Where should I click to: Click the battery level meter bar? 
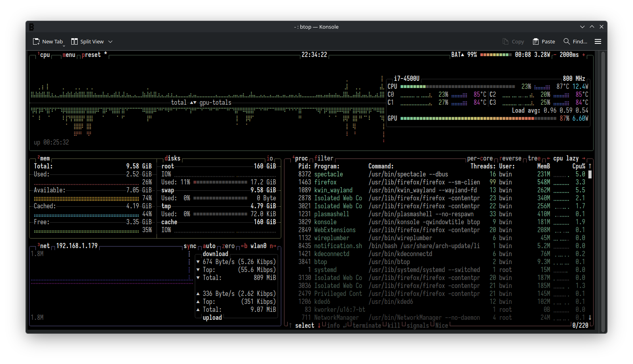point(496,55)
